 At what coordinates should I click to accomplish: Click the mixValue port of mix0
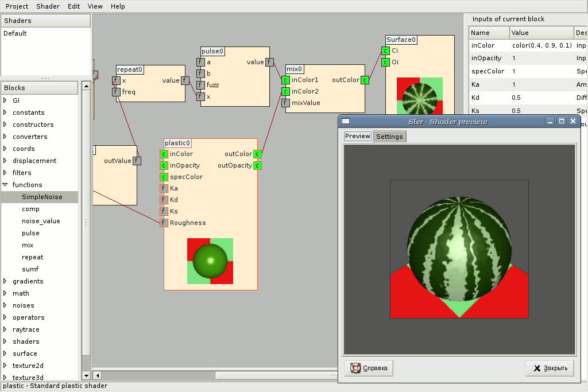tap(285, 103)
